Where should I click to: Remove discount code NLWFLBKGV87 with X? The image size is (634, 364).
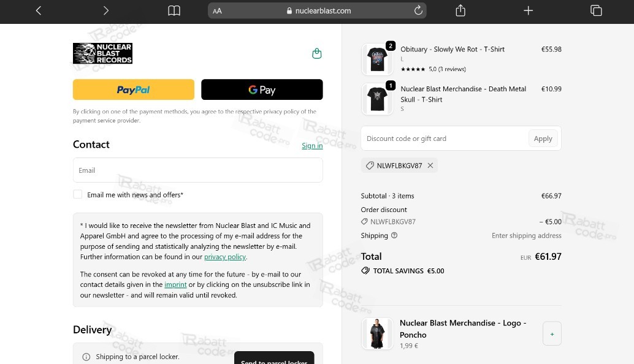(430, 165)
